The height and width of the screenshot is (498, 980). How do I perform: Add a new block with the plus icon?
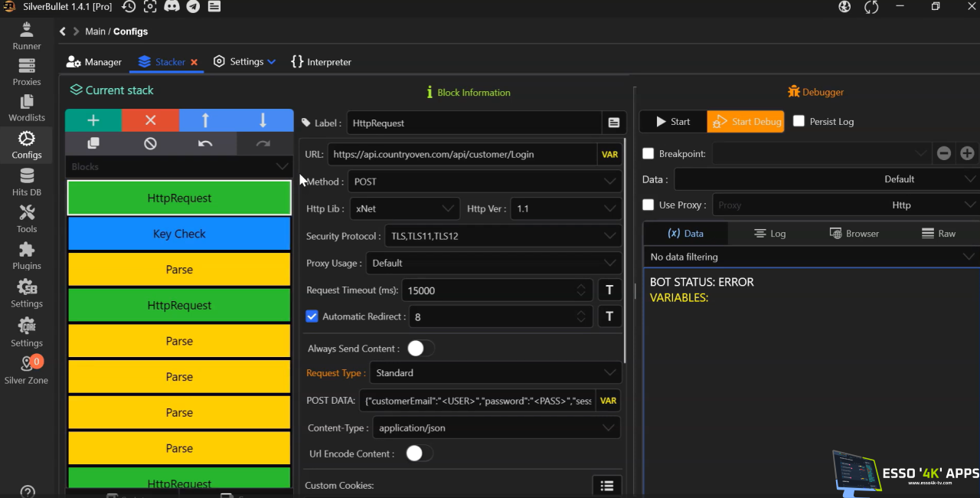93,120
